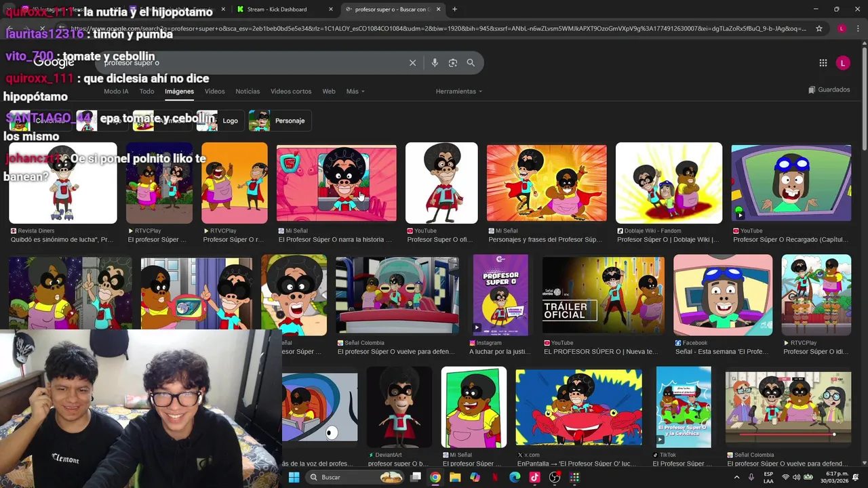The height and width of the screenshot is (488, 868).
Task: Close the Stream - Kick Dashboard tab
Action: [x=331, y=9]
